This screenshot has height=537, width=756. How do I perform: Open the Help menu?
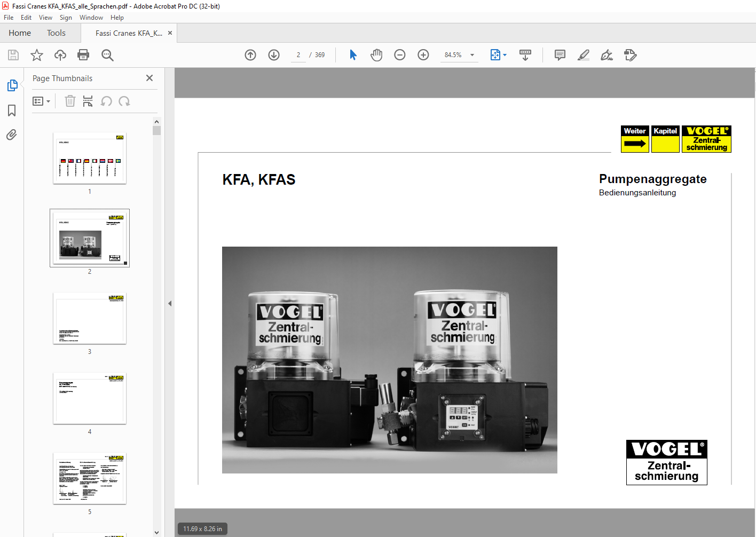117,18
